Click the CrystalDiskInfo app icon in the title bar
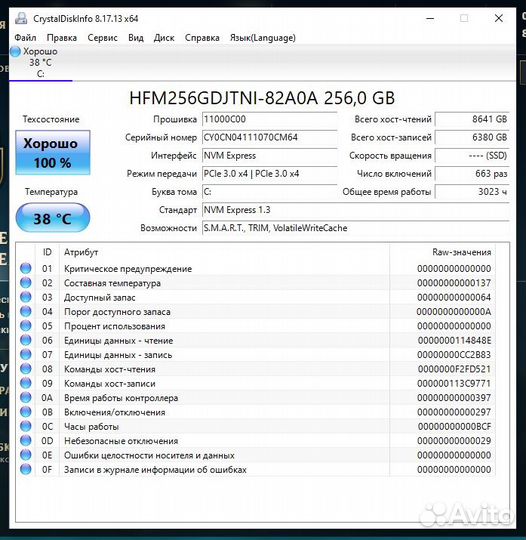Viewport: 526px width, 540px height. coord(21,18)
